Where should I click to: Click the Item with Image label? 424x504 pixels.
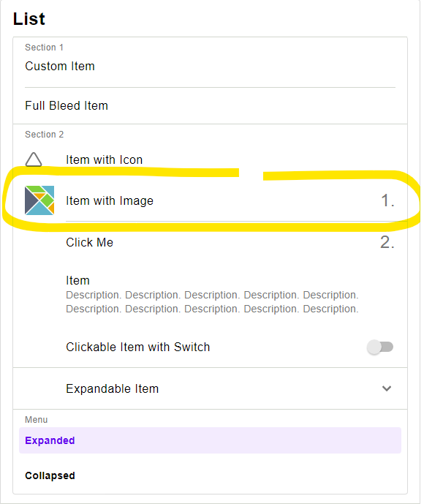pyautogui.click(x=110, y=200)
